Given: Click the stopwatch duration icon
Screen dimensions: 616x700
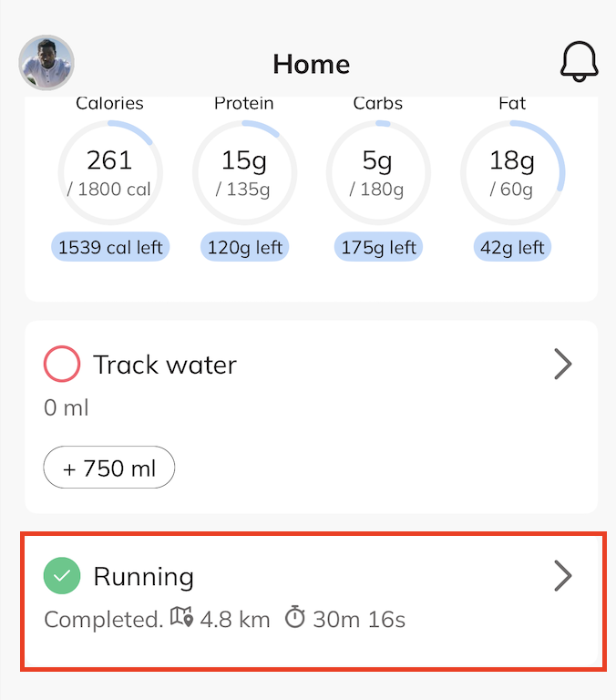Looking at the screenshot, I should tap(294, 618).
